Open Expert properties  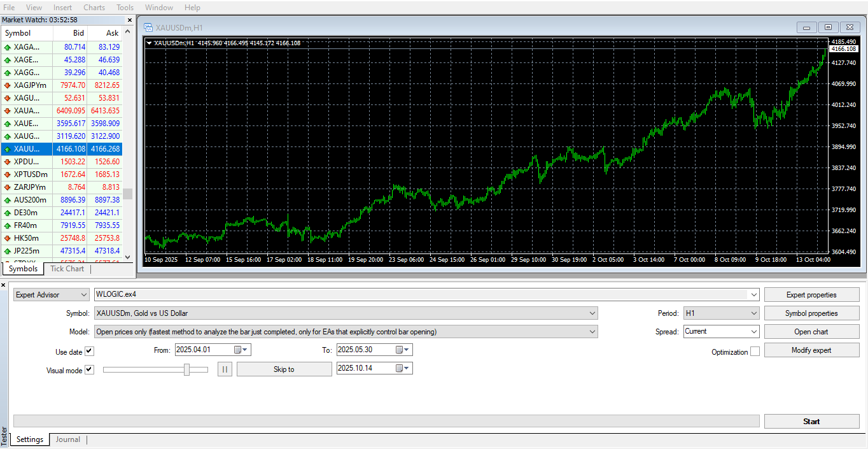point(811,294)
